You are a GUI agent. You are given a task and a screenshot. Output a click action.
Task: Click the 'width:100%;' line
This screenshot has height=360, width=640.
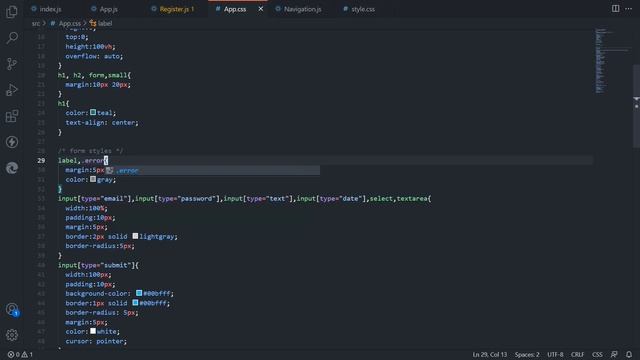[87, 208]
